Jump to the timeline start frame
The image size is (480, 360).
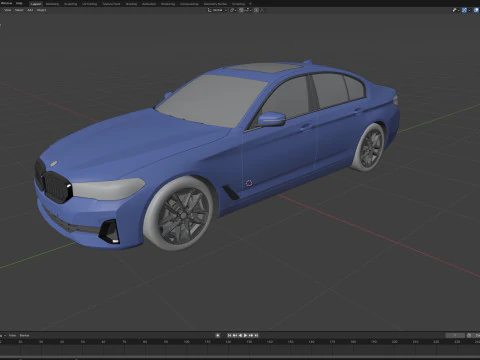(x=229, y=335)
